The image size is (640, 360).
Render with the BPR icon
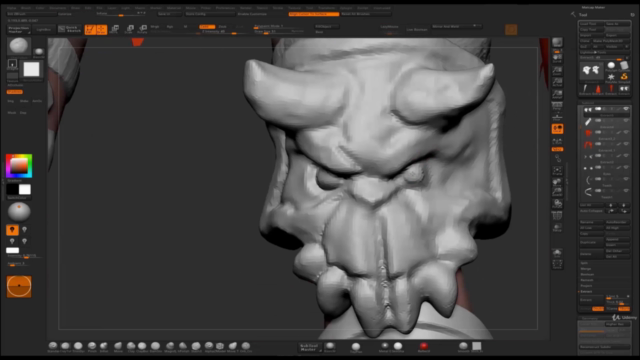click(x=557, y=42)
